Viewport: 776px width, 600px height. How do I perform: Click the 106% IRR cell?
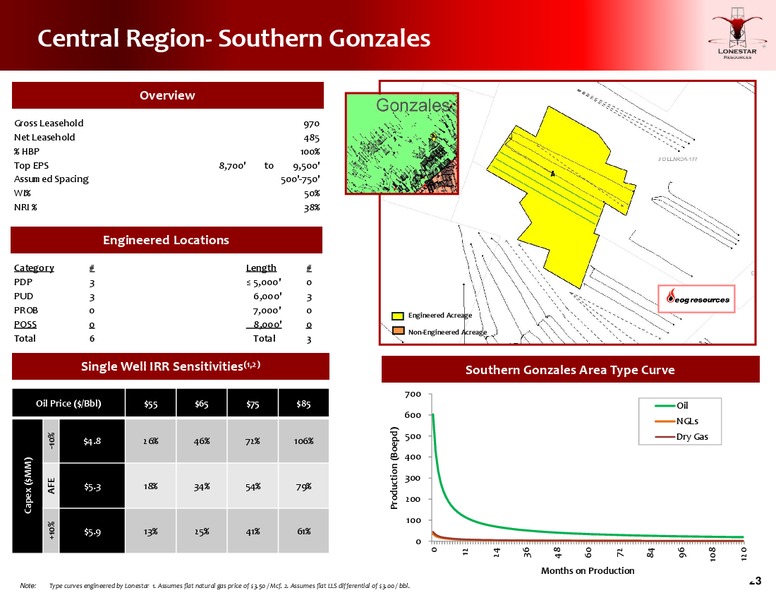(304, 441)
